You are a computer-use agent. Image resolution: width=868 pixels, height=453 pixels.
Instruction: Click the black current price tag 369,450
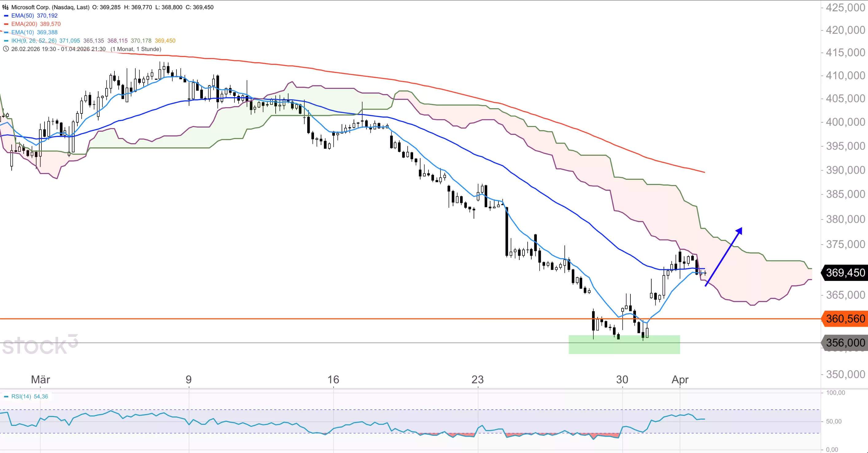click(x=845, y=273)
